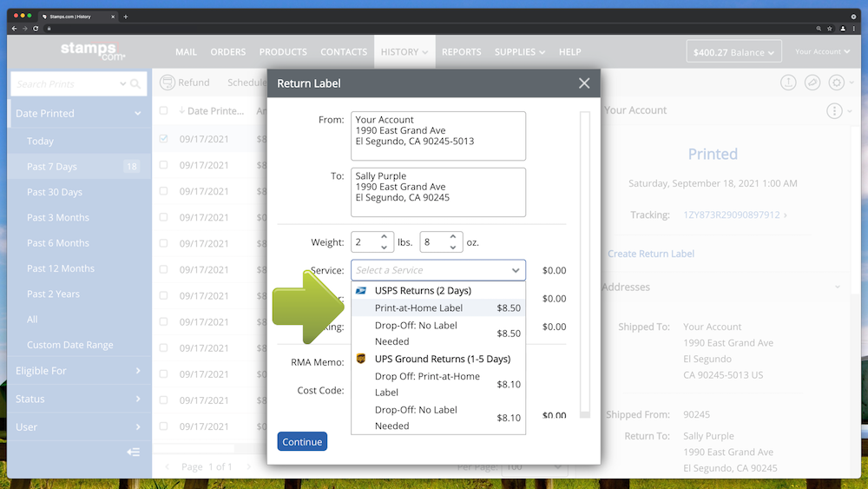
Task: Open the three-dot menu beside Your Account
Action: click(x=834, y=110)
